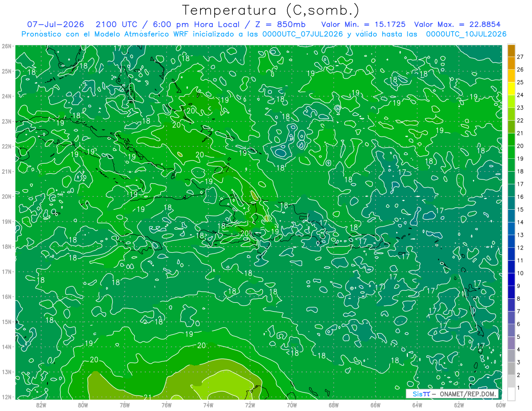Click the legend swatch between 22 and 23
This screenshot has height=411, width=532.
pos(511,114)
